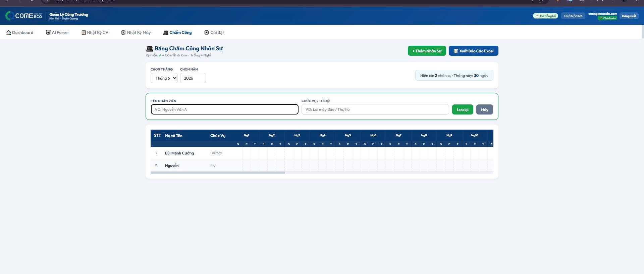This screenshot has height=274, width=644.
Task: Click the cloud icon in Đã đồng bộ badge
Action: coord(537,16)
